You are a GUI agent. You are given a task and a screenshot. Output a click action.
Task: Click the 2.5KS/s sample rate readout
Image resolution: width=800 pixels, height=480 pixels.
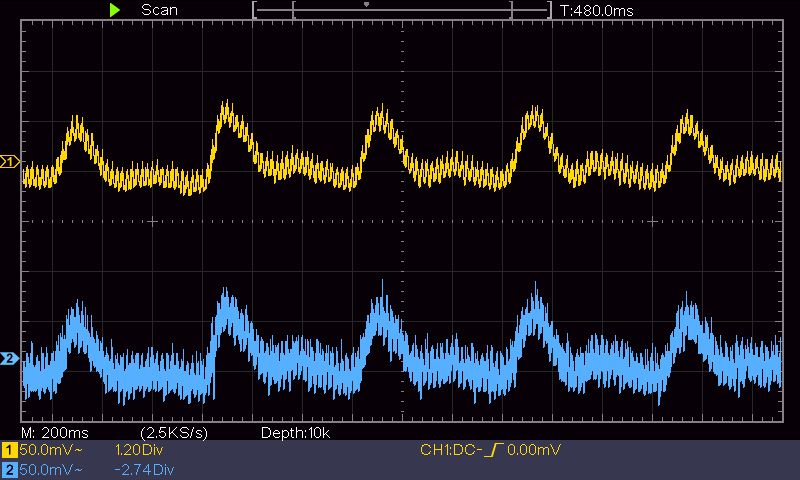(174, 433)
